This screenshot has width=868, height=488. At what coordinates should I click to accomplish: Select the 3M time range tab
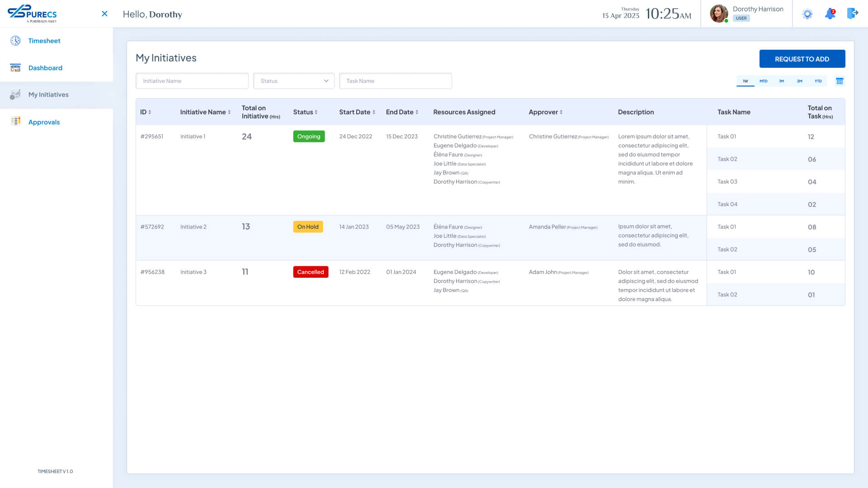799,81
